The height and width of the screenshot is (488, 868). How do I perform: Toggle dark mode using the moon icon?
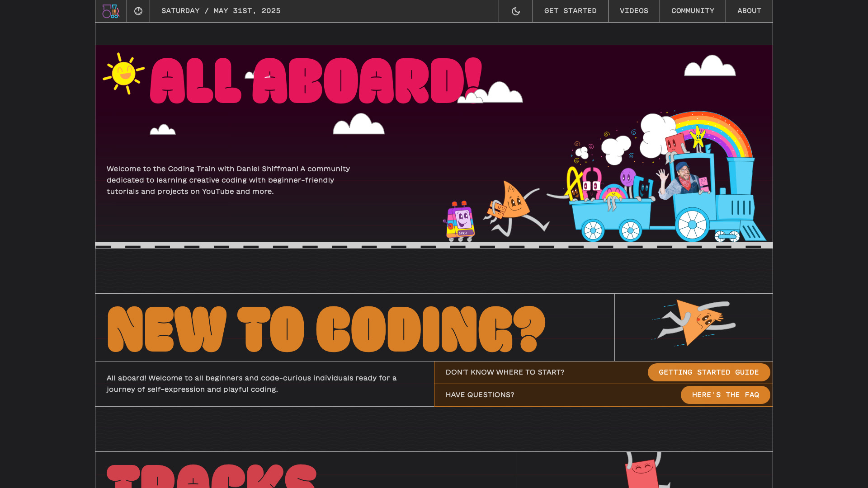[x=515, y=11]
